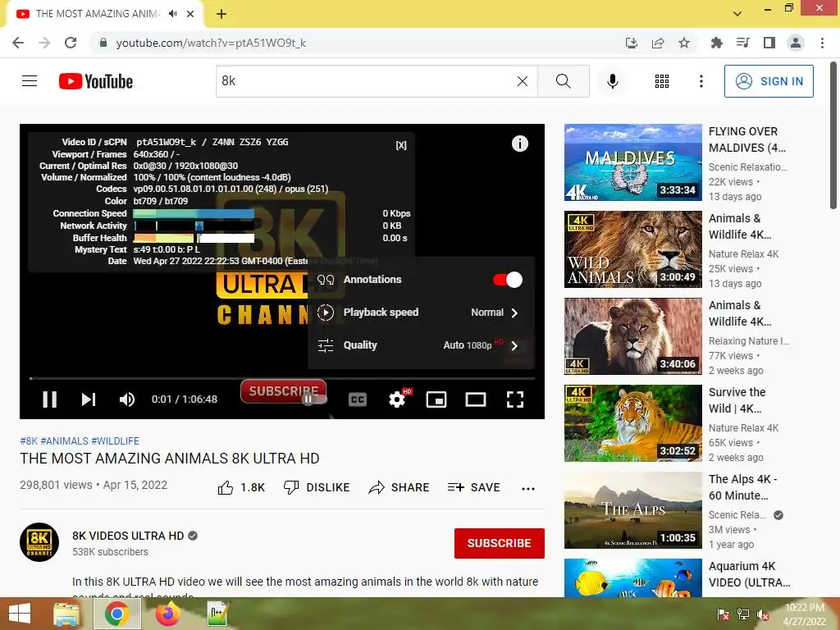This screenshot has width=840, height=630.
Task: Open YouTube apps grid
Action: [662, 81]
